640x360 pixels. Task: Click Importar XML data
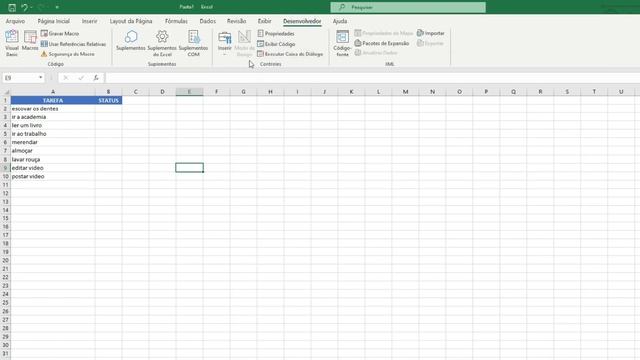[x=431, y=33]
